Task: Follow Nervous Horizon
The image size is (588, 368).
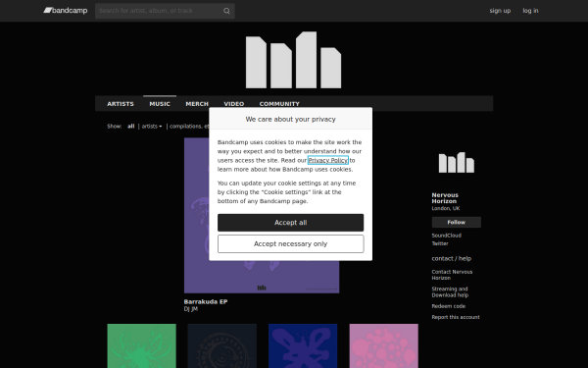Action: [x=457, y=223]
